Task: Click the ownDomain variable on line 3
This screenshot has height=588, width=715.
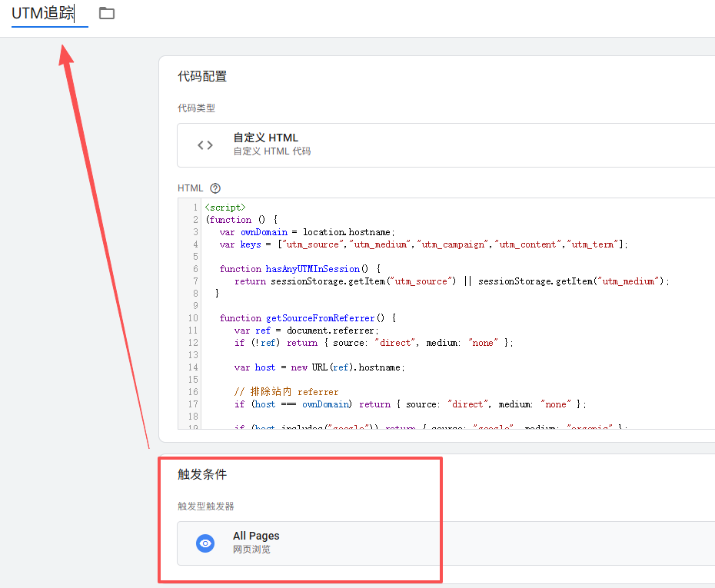Action: [x=264, y=232]
